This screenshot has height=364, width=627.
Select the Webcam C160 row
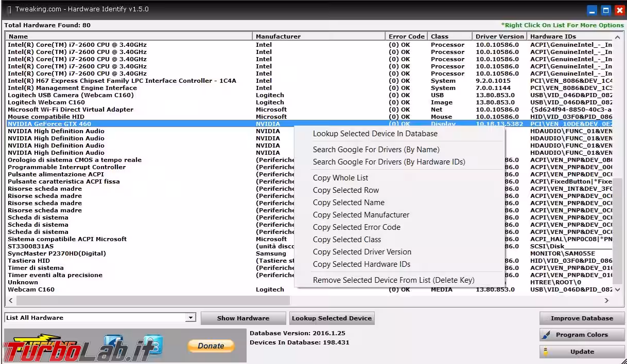(x=31, y=289)
